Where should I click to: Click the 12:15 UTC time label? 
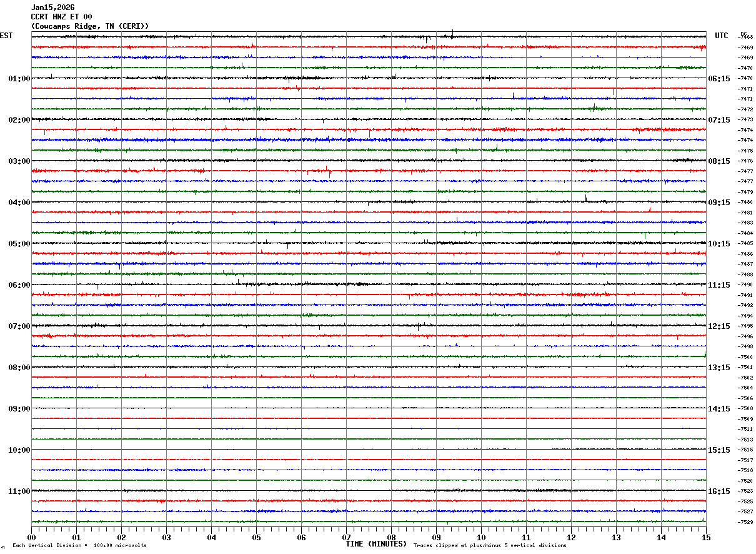coord(719,326)
